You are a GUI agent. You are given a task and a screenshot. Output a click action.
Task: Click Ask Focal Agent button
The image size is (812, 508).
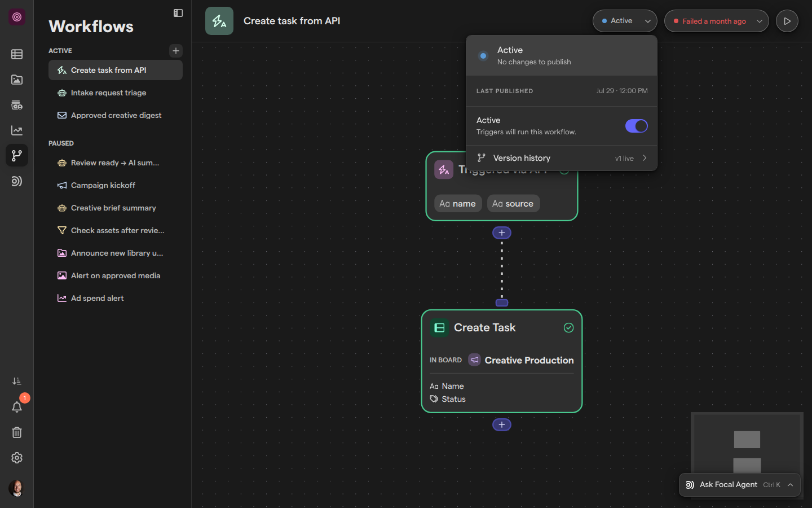click(x=740, y=485)
